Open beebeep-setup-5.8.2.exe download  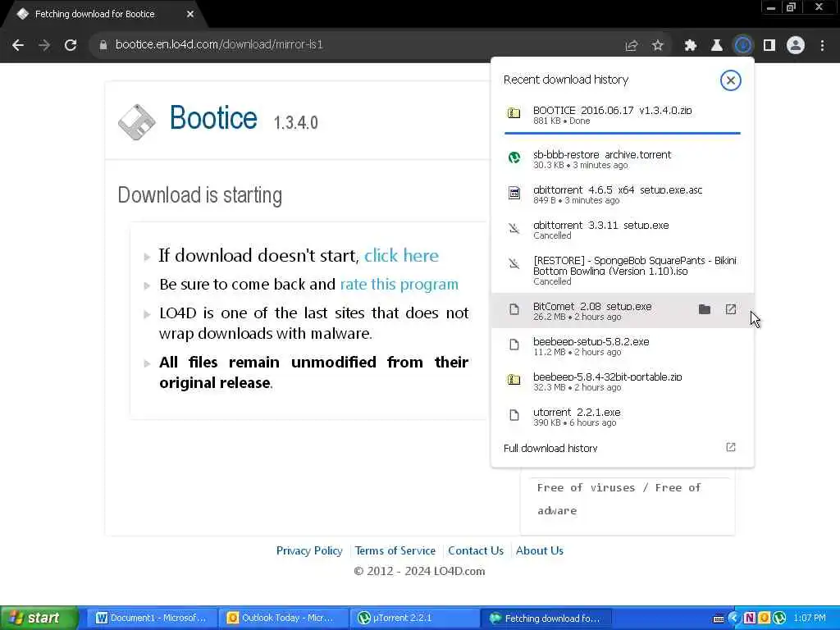623,346
